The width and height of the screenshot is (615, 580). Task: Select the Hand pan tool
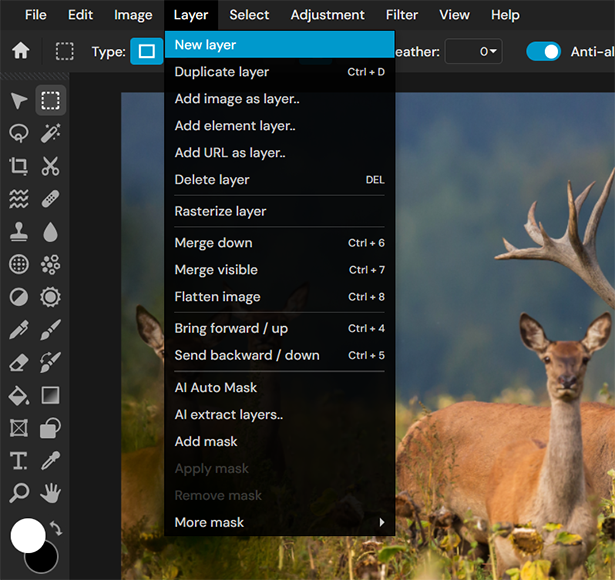(x=51, y=493)
